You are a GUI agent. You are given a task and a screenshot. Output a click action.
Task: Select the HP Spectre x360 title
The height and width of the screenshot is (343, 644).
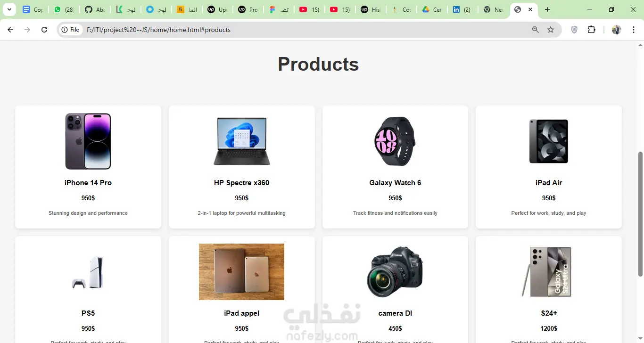pyautogui.click(x=241, y=183)
